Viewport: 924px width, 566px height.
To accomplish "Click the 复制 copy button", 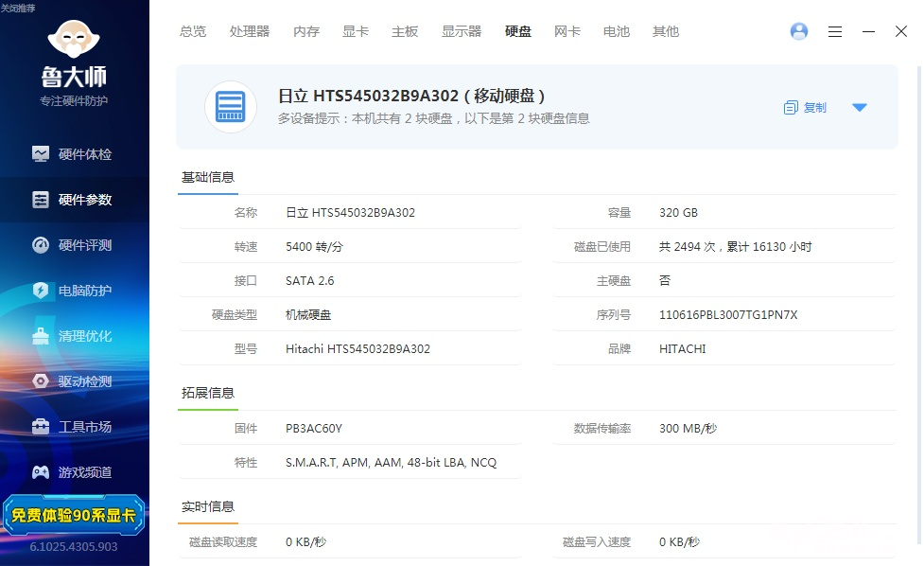I will tap(806, 108).
